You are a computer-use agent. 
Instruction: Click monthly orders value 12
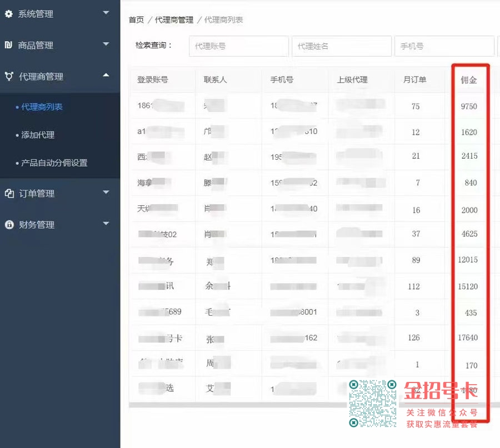pyautogui.click(x=416, y=132)
